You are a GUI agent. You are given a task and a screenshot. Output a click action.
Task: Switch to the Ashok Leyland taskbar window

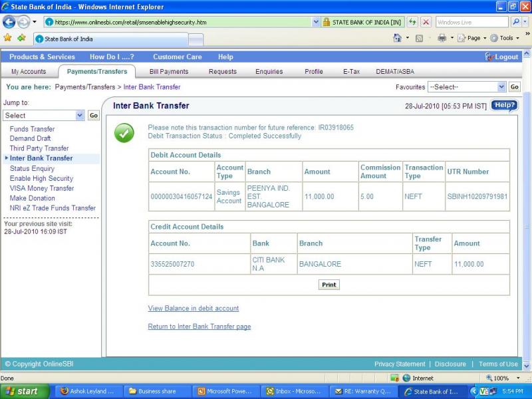[x=88, y=391]
